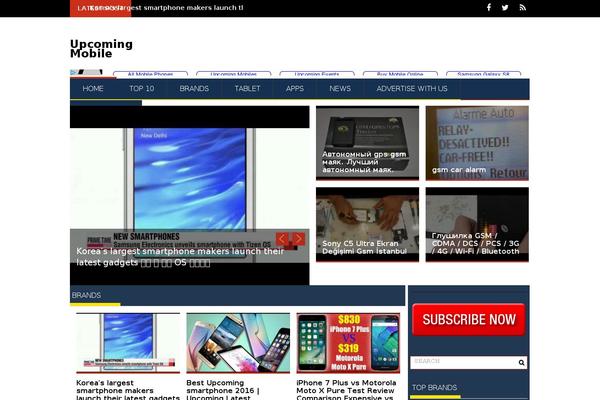Viewport: 600px width, 400px height.
Task: Click the TOP BRANDS sidebar heading
Action: [x=434, y=387]
